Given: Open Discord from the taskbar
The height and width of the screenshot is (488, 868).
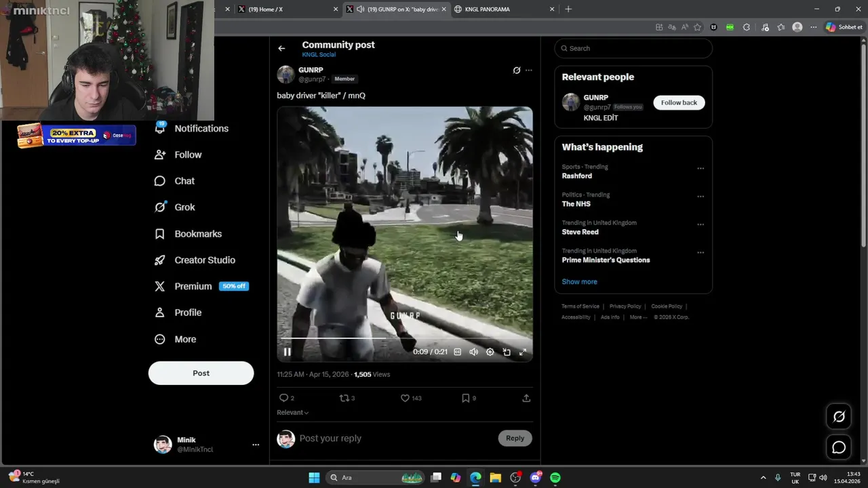Looking at the screenshot, I should 536,478.
